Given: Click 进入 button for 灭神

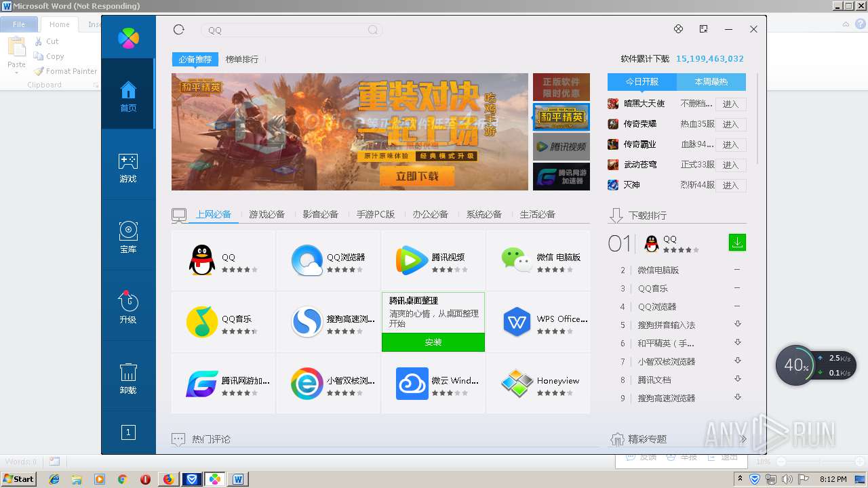Looking at the screenshot, I should 730,186.
